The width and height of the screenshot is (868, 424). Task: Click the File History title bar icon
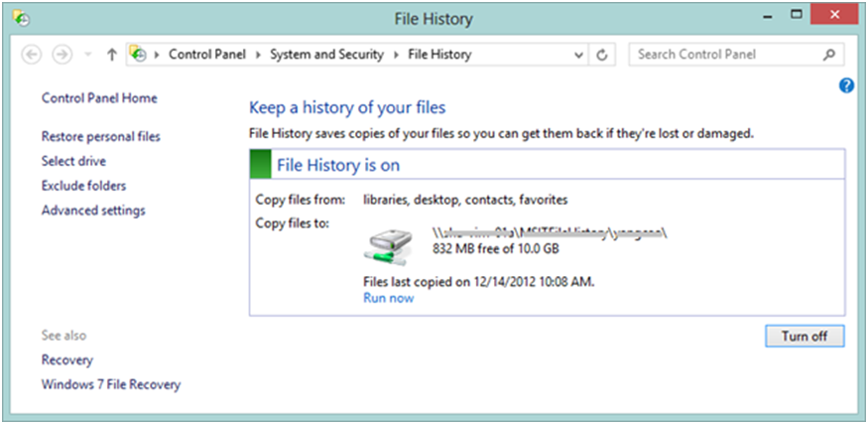[22, 20]
